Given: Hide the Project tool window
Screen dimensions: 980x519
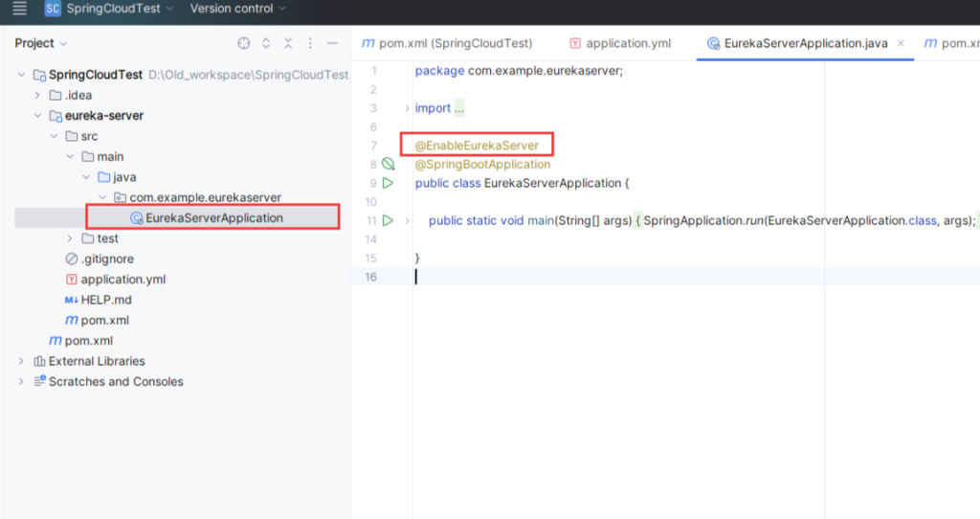Looking at the screenshot, I should (x=332, y=43).
